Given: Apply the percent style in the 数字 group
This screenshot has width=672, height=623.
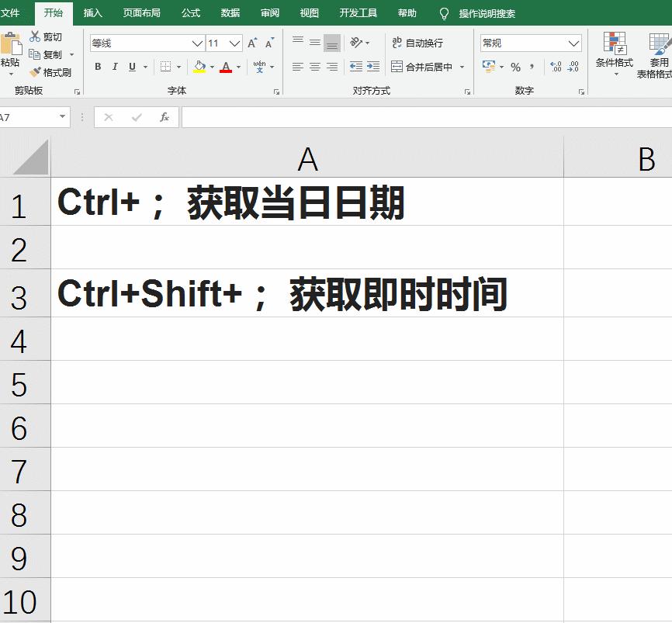Looking at the screenshot, I should (516, 67).
